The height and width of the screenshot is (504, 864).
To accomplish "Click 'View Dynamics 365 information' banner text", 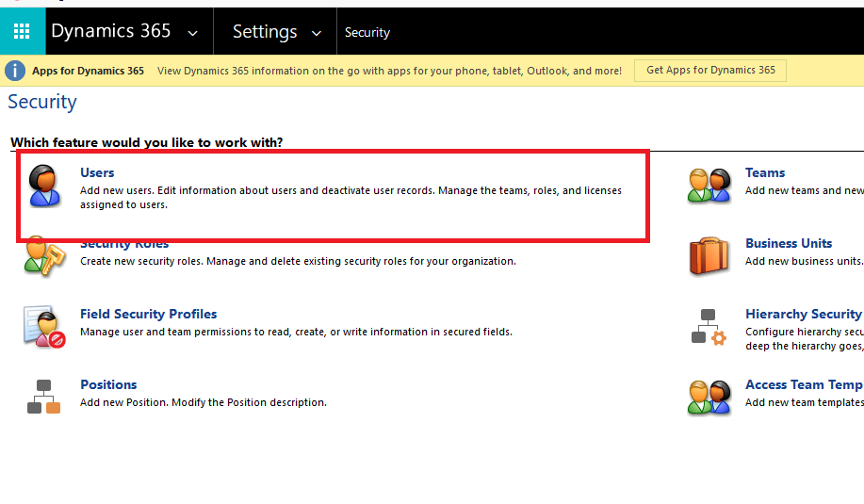I will [389, 71].
